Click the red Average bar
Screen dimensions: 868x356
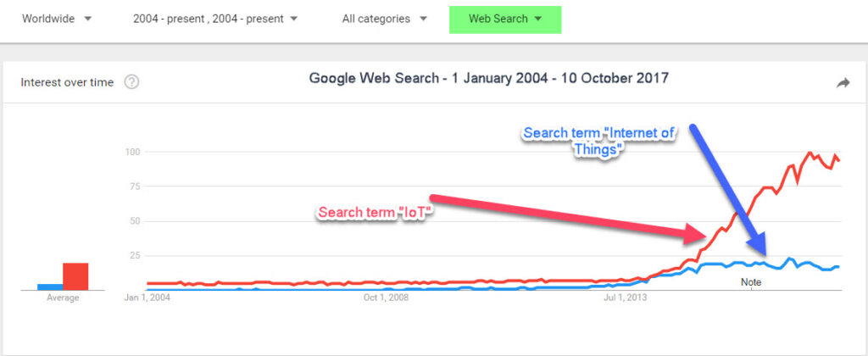(x=75, y=276)
